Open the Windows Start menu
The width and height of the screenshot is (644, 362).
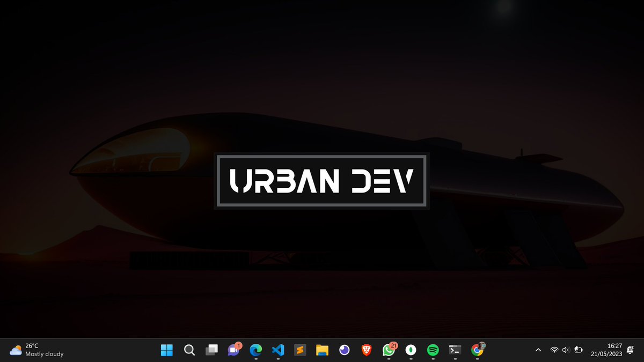pos(167,350)
